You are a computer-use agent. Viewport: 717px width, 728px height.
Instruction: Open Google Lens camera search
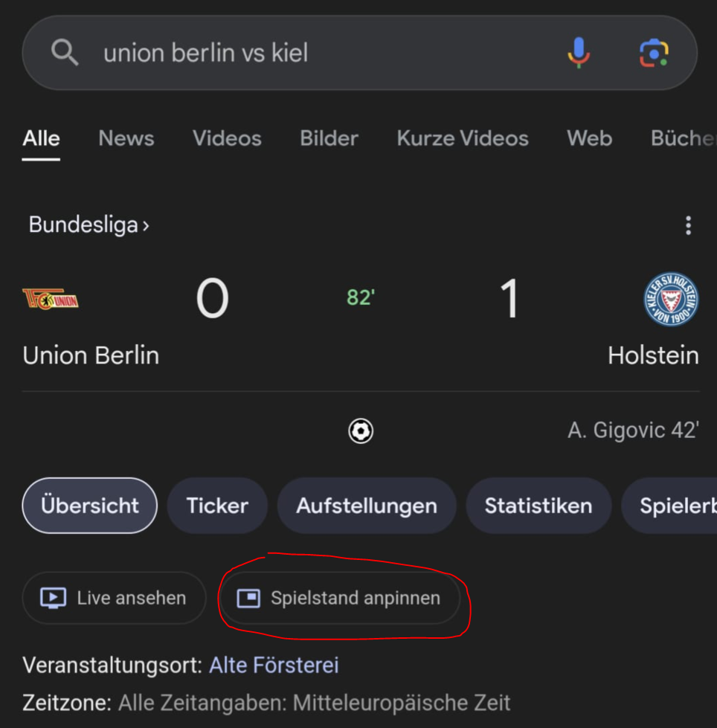(654, 53)
